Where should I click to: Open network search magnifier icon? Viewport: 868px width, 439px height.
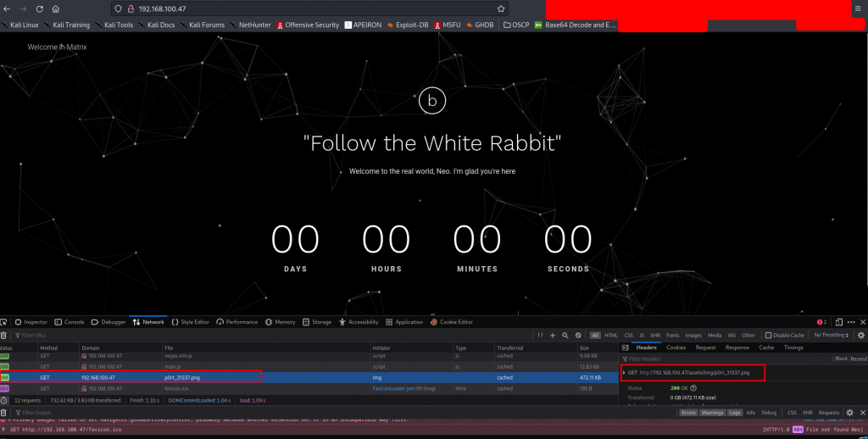coord(565,335)
